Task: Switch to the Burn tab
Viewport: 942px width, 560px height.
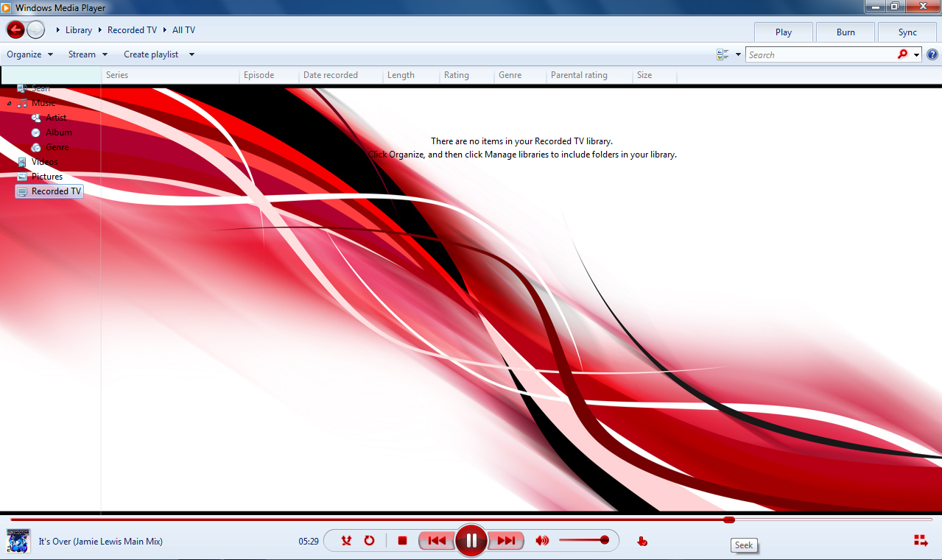Action: [x=845, y=32]
